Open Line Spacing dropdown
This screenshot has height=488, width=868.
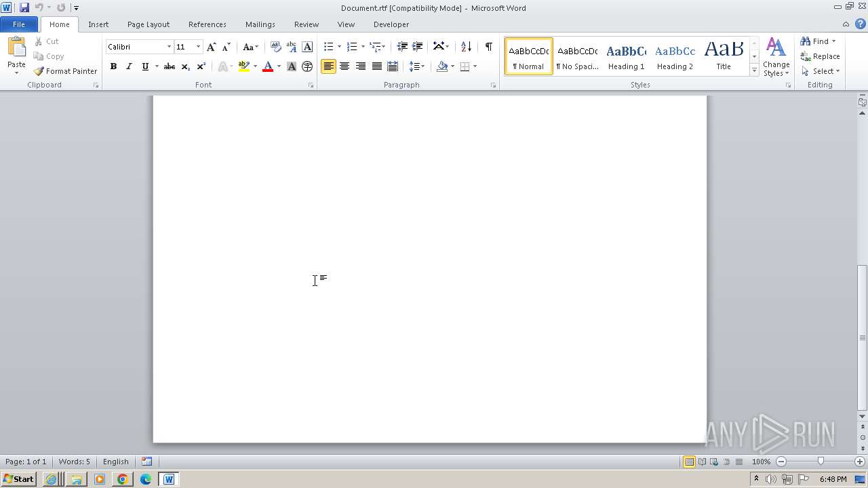click(x=416, y=66)
